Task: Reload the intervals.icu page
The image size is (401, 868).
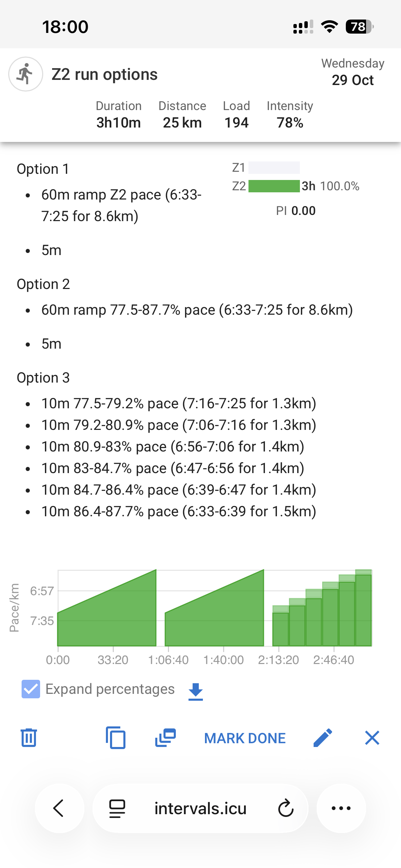Action: (285, 808)
